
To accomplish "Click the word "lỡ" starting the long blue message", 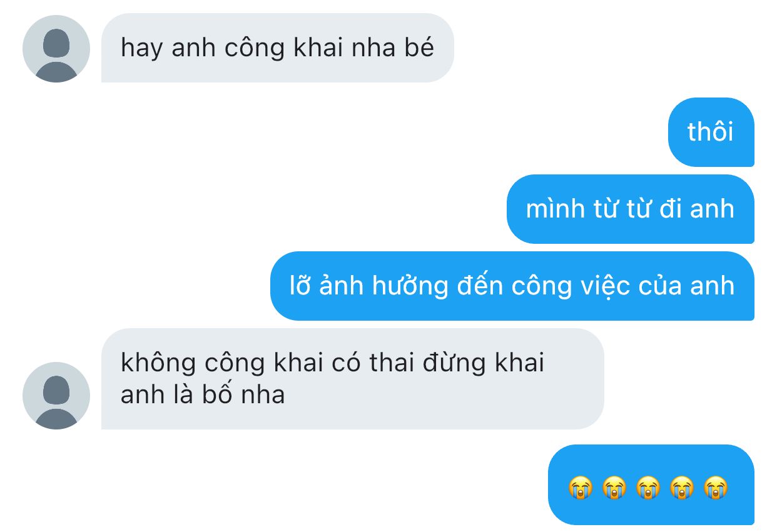I will coord(300,285).
